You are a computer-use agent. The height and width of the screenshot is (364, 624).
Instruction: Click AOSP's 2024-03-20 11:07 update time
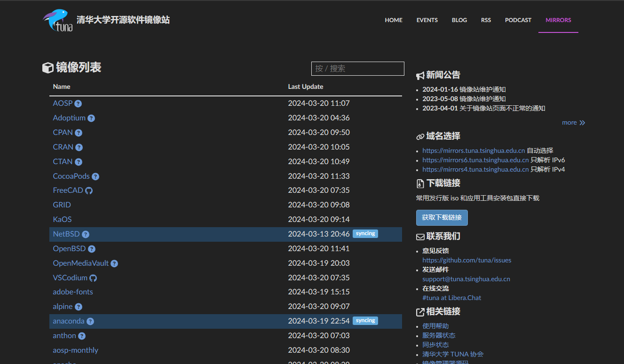(x=319, y=103)
